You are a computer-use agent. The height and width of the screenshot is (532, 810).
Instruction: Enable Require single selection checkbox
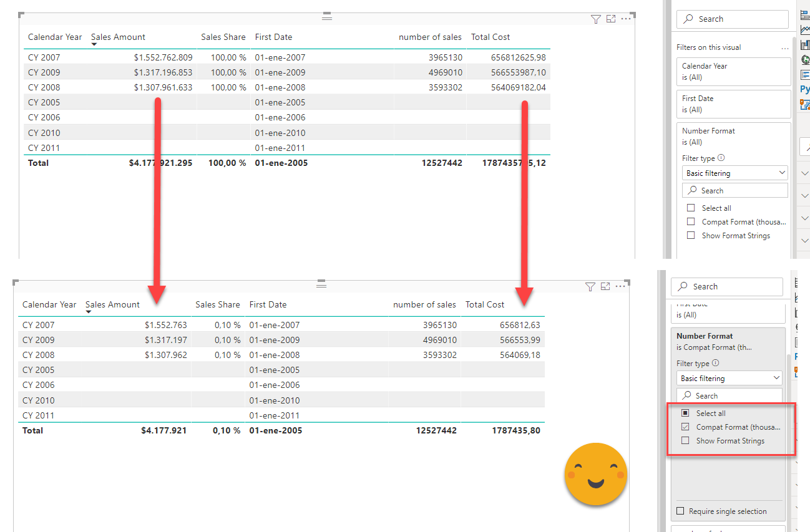[681, 511]
